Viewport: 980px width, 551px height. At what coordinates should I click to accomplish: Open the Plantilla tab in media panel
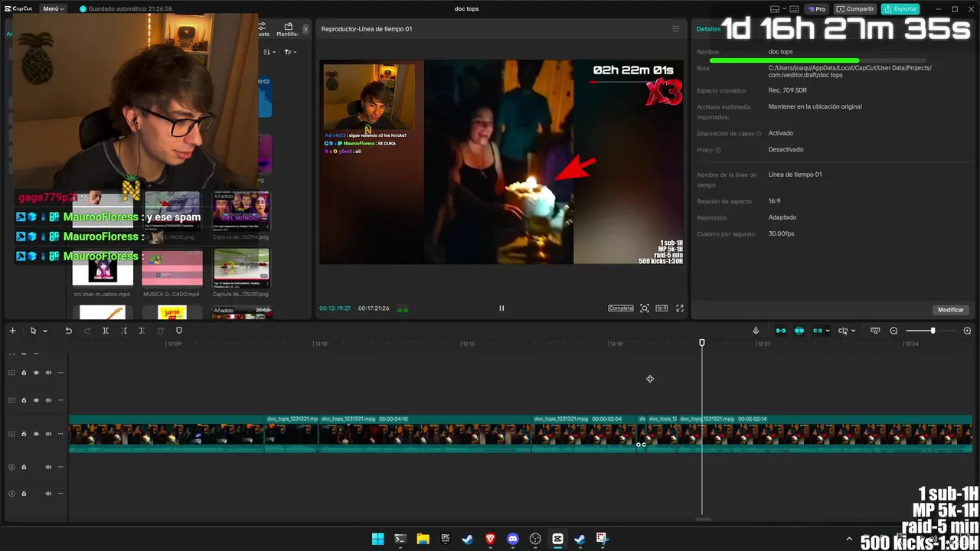(288, 30)
